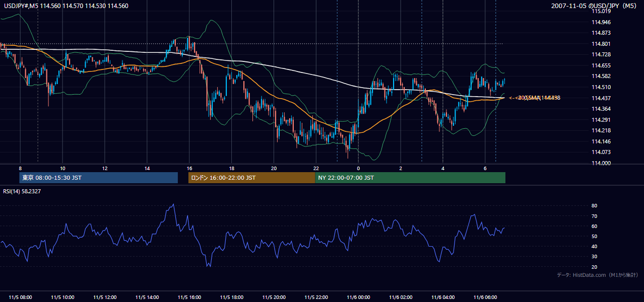644x302 pixels.
Task: Click hour tick 20 under price chart
Action: point(274,168)
